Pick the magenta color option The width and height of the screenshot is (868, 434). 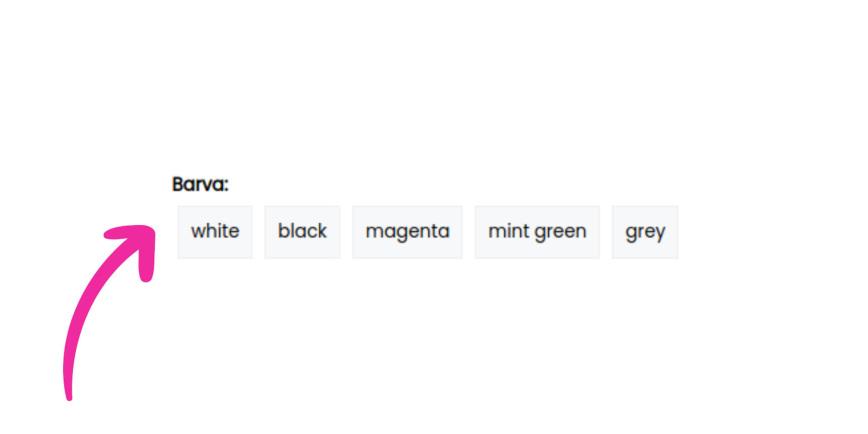click(x=407, y=232)
